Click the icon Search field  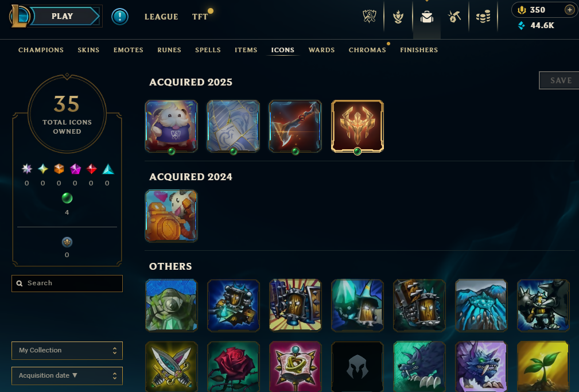coord(67,284)
